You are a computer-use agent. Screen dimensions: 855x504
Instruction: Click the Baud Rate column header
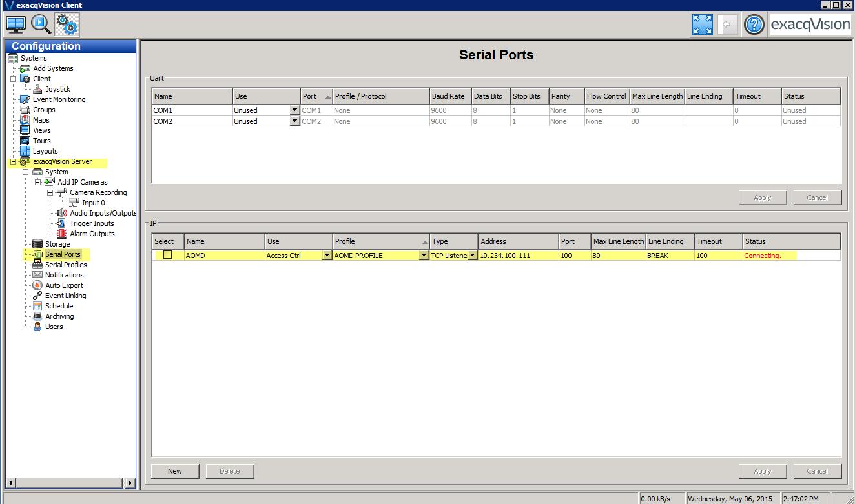(x=450, y=96)
